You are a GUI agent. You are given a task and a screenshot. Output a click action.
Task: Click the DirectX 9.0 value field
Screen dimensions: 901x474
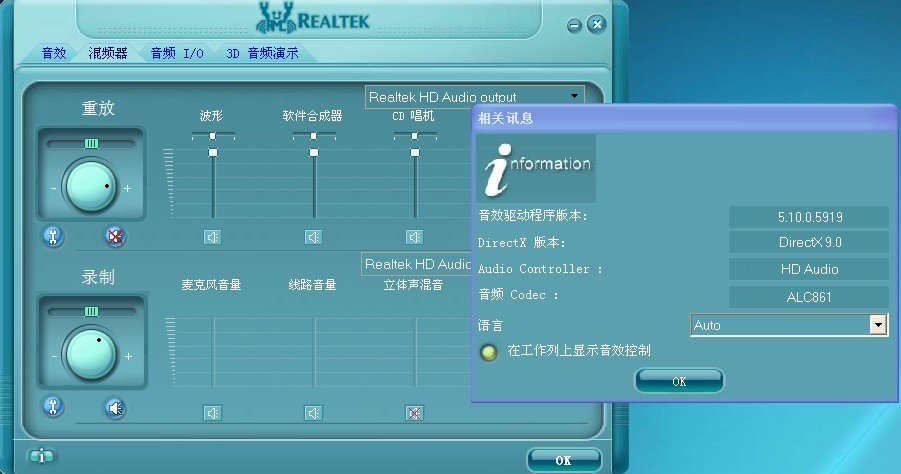click(x=809, y=242)
